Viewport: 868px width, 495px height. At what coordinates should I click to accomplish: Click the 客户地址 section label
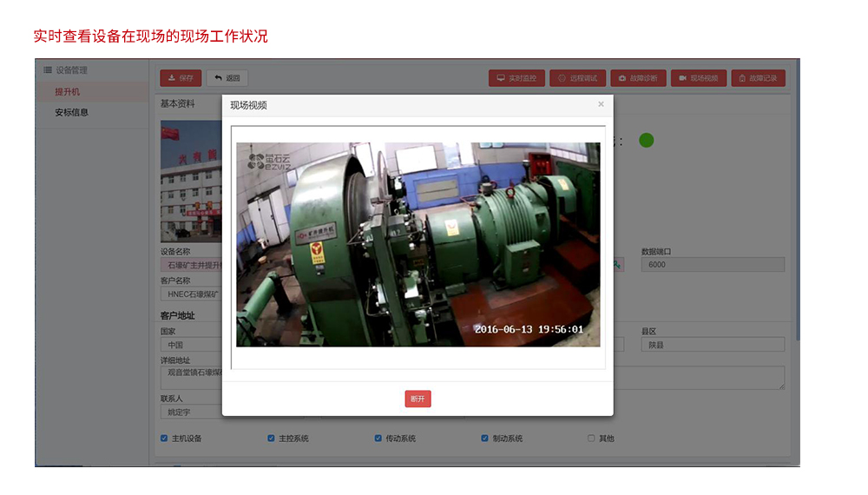pos(177,315)
